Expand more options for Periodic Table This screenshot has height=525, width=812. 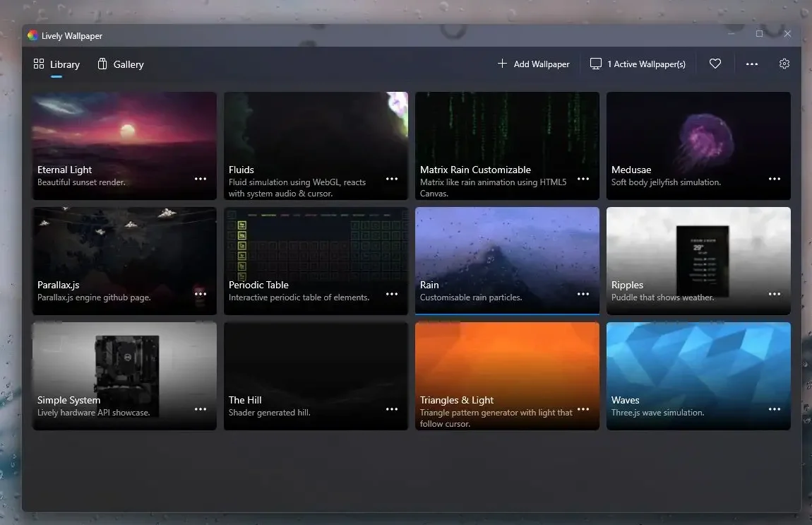tap(392, 294)
